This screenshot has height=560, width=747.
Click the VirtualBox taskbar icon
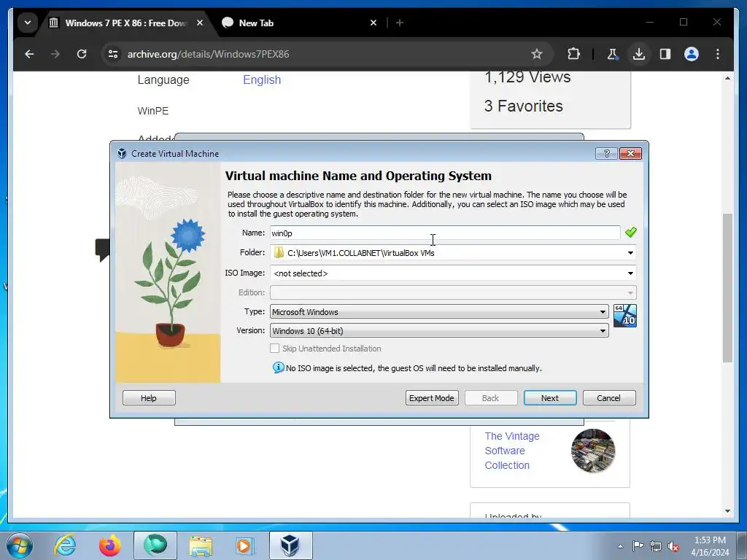290,545
